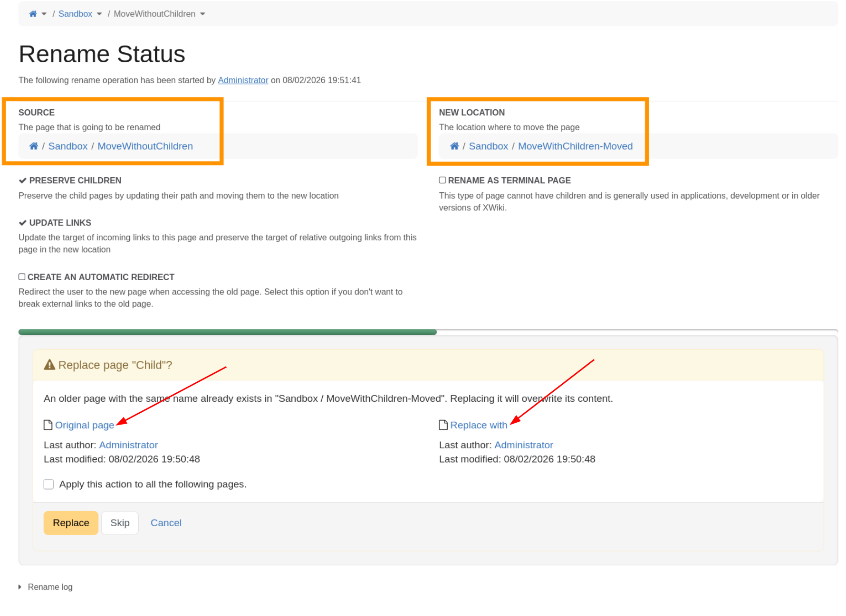Open the home breadcrumb dropdown arrow

pyautogui.click(x=44, y=14)
